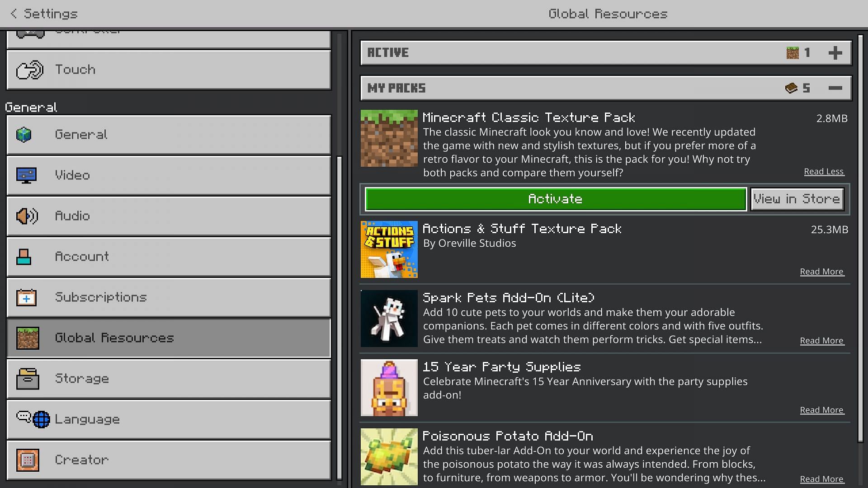Viewport: 868px width, 488px height.
Task: Select the Storage settings icon
Action: coord(28,378)
